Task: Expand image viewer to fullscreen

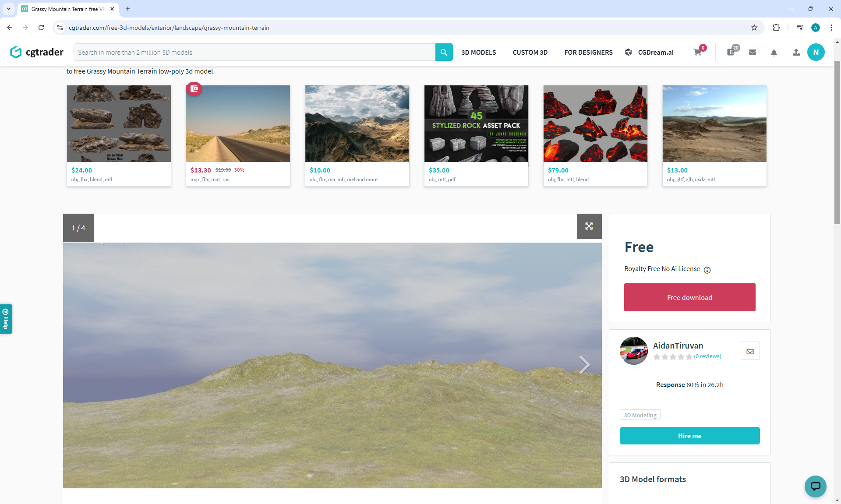Action: 589,226
